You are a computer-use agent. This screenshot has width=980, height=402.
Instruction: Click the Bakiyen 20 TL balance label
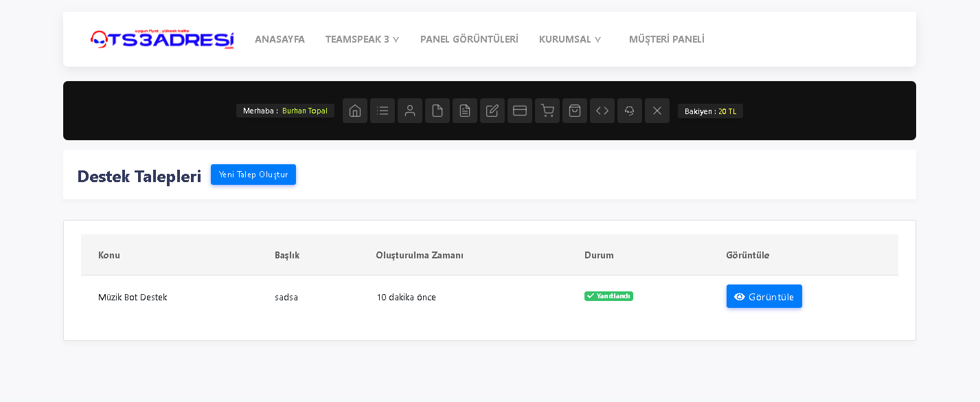(710, 111)
